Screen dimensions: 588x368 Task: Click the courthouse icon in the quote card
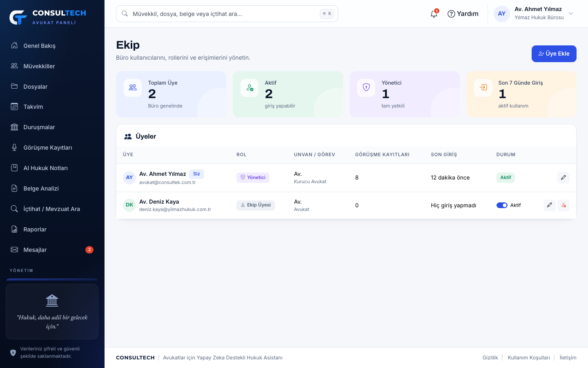click(x=52, y=301)
